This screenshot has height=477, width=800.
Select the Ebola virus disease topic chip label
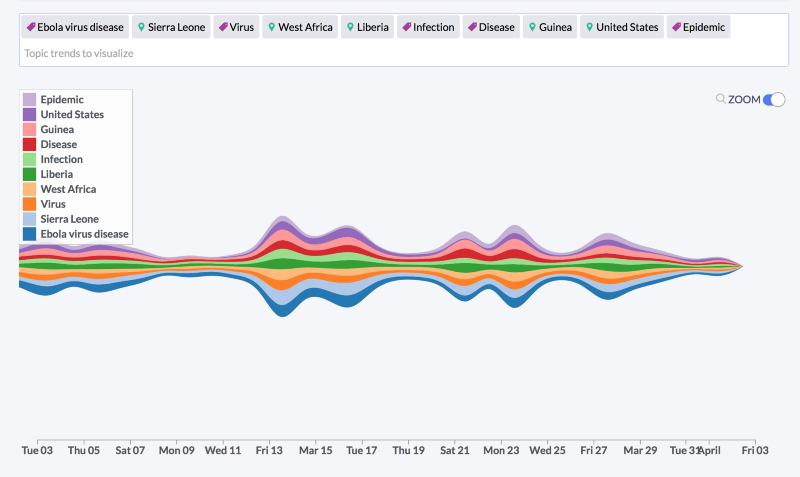81,27
